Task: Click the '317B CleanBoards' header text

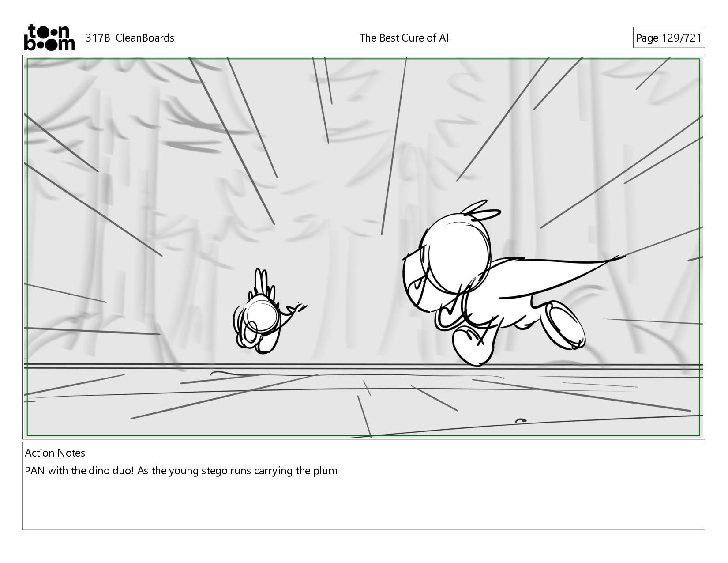Action: coord(130,38)
